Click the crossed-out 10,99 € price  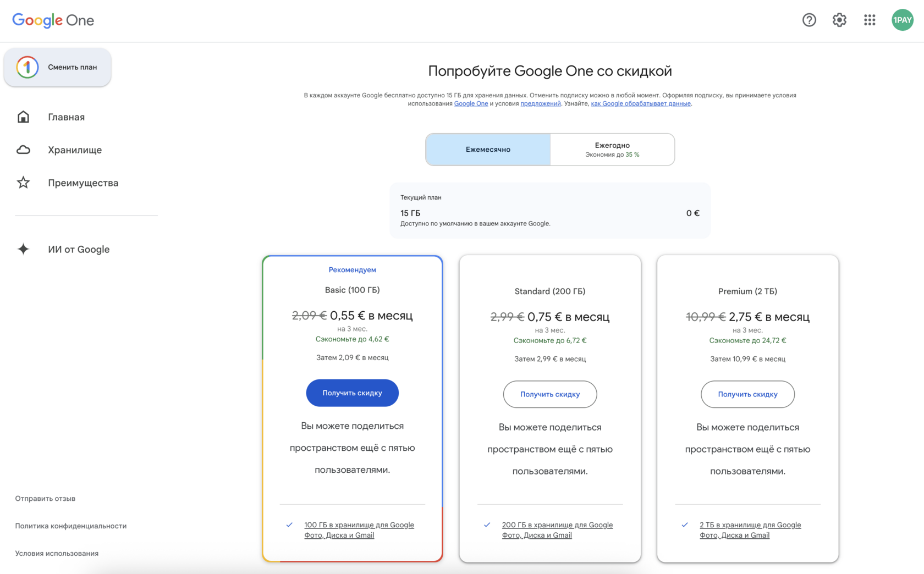(706, 317)
